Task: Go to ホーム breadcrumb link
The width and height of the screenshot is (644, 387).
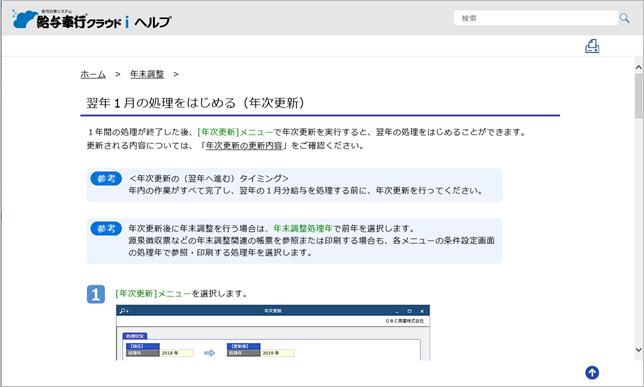Action: pyautogui.click(x=93, y=74)
